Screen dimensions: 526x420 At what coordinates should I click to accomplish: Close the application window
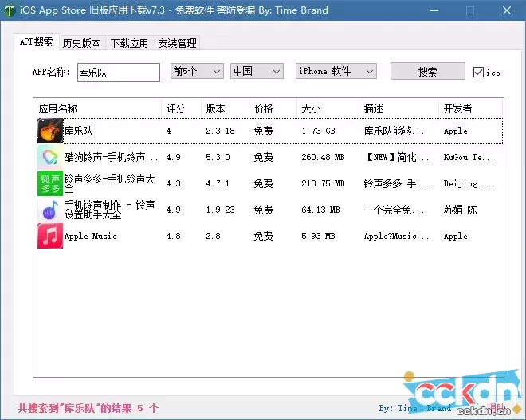tap(507, 10)
